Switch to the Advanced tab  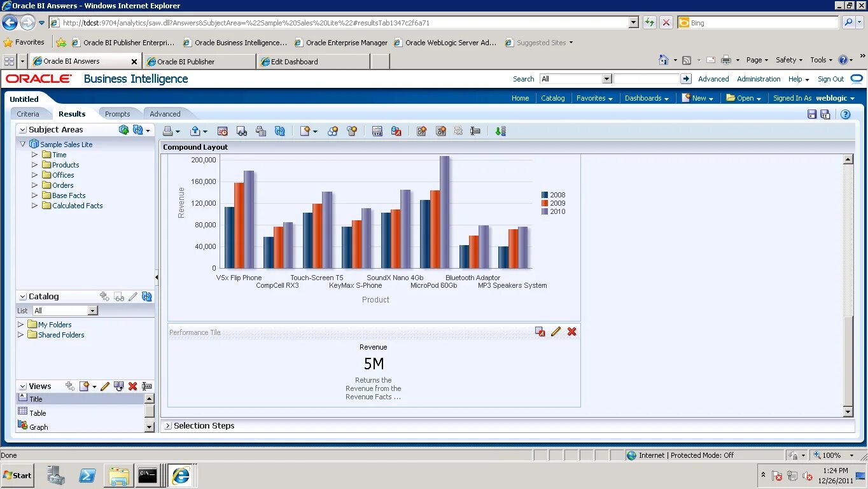pyautogui.click(x=165, y=114)
